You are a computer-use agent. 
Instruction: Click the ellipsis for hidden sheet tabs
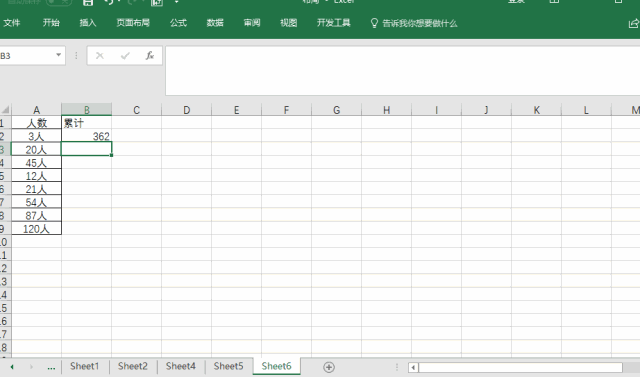pyautogui.click(x=51, y=367)
